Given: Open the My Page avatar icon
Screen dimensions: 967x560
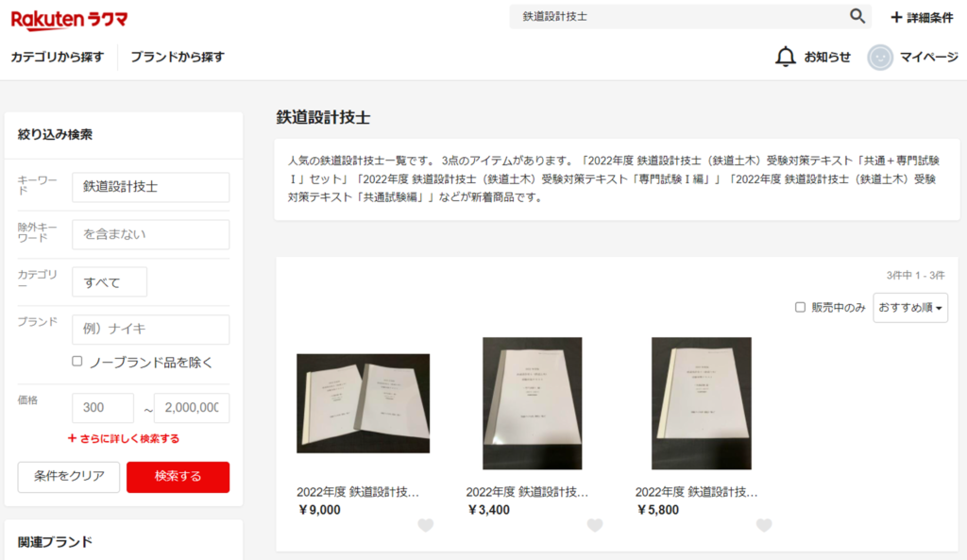Looking at the screenshot, I should point(880,58).
